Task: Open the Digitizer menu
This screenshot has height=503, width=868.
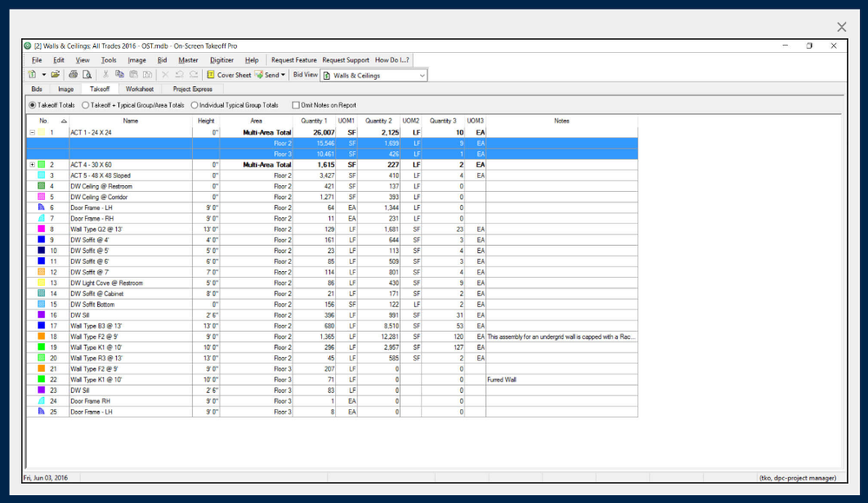Action: pyautogui.click(x=221, y=60)
